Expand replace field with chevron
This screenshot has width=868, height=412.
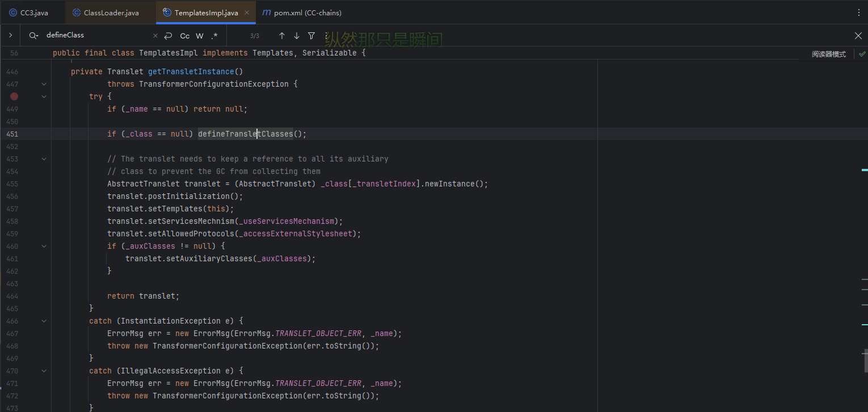pyautogui.click(x=10, y=36)
